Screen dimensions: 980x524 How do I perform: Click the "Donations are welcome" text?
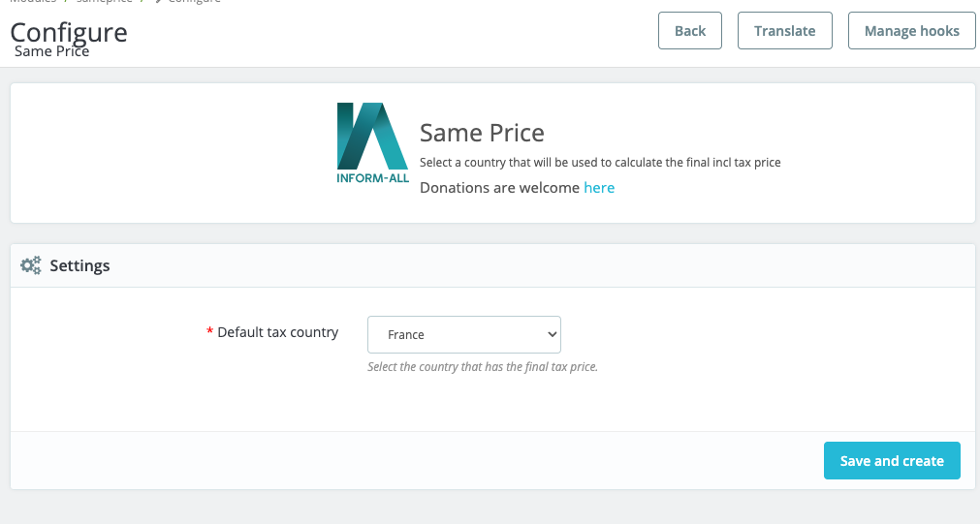pos(499,187)
